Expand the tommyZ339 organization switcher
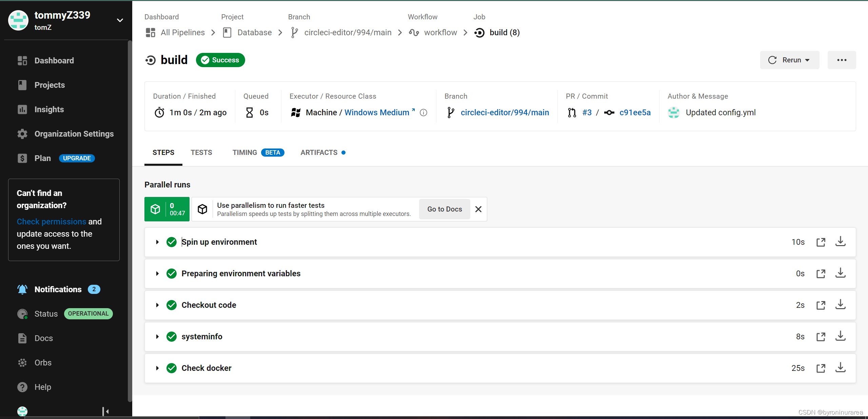Image resolution: width=868 pixels, height=419 pixels. [120, 20]
